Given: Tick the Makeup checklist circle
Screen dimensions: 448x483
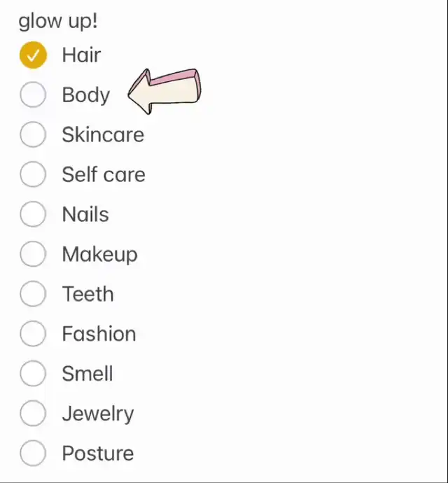Looking at the screenshot, I should (33, 254).
